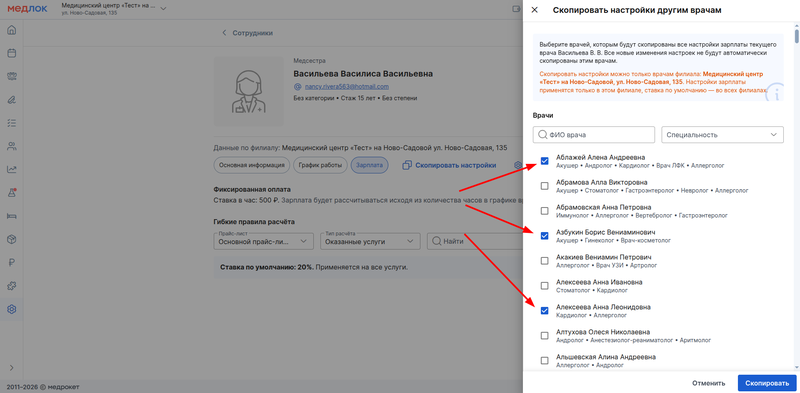Open the puzzle integrations icon in sidebar
This screenshot has height=393, width=800.
coord(11,286)
